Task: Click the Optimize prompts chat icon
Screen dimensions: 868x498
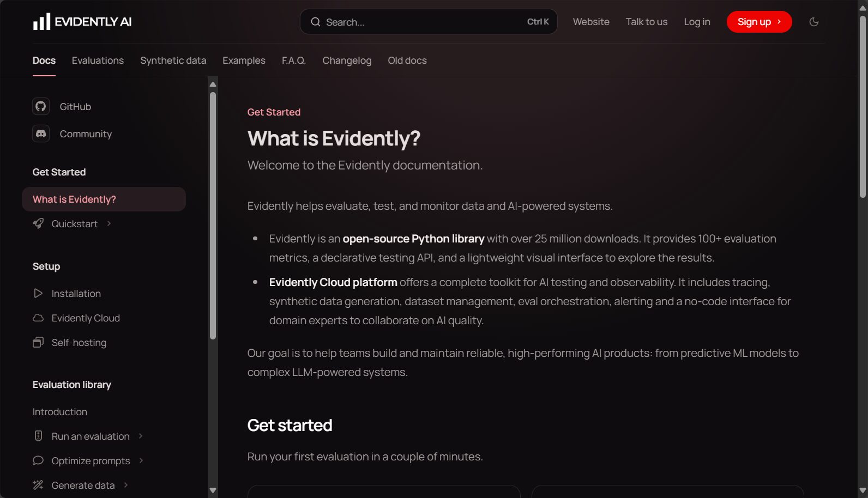Action: click(38, 460)
